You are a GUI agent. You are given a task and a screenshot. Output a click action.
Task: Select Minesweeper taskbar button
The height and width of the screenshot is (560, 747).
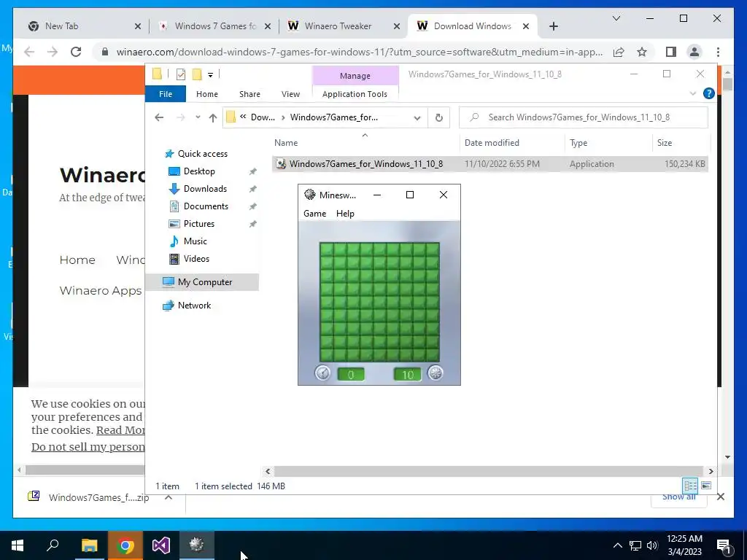(197, 545)
